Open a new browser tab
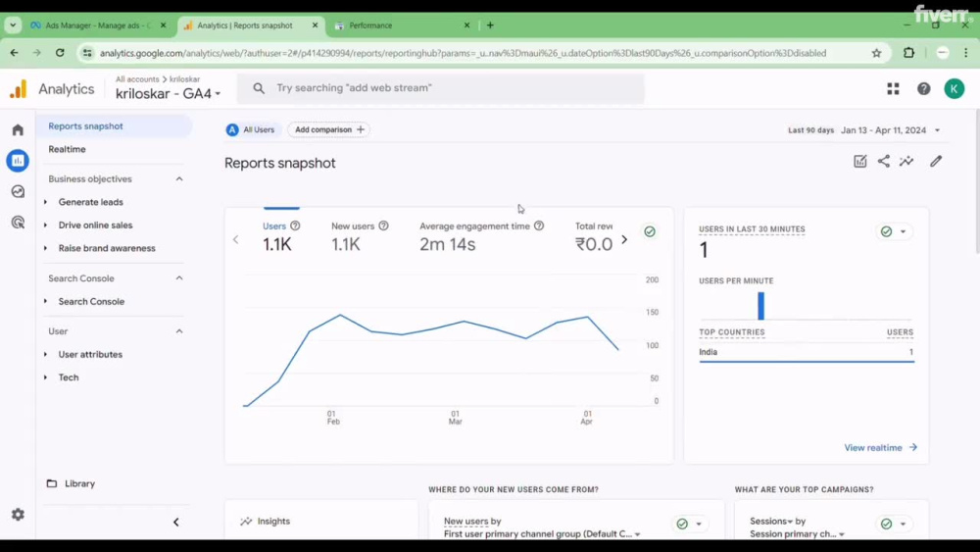Viewport: 980px width, 552px height. (490, 25)
